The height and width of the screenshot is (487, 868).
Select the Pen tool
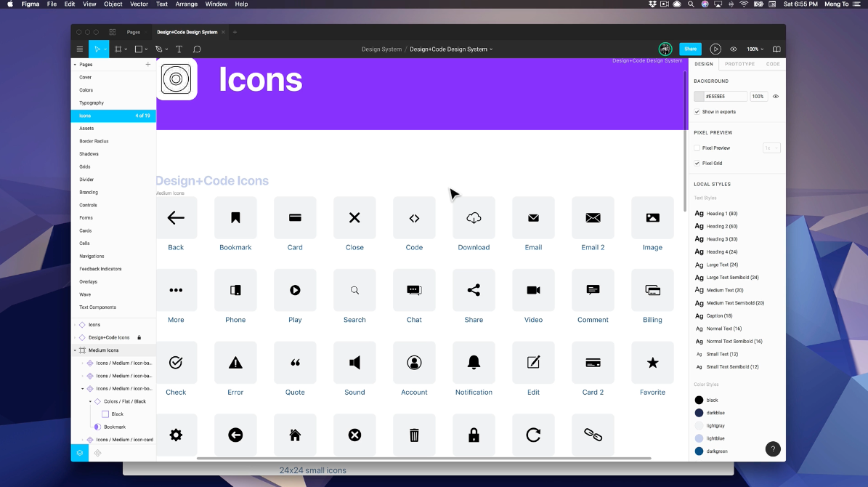tap(159, 49)
